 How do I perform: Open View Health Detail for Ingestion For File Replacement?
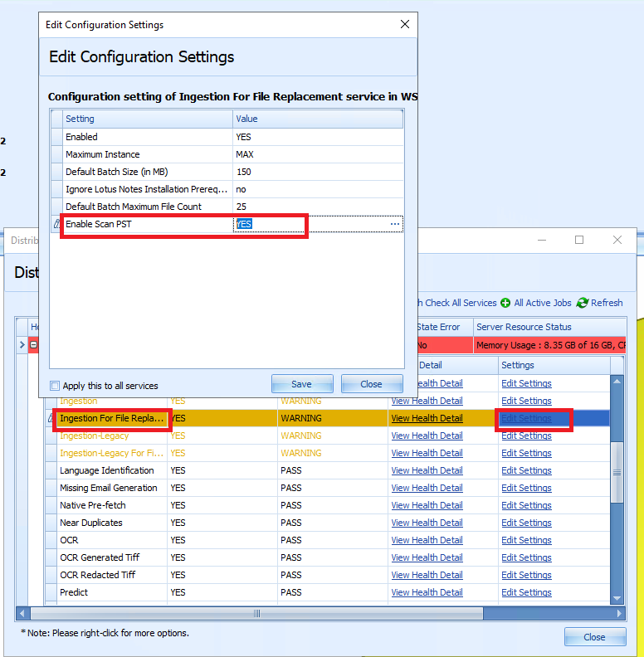click(x=427, y=418)
